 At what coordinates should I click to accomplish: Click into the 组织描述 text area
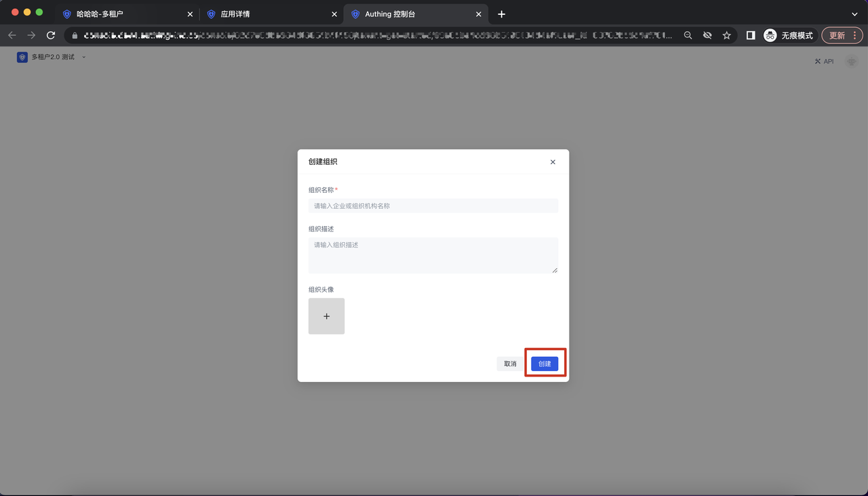point(433,255)
